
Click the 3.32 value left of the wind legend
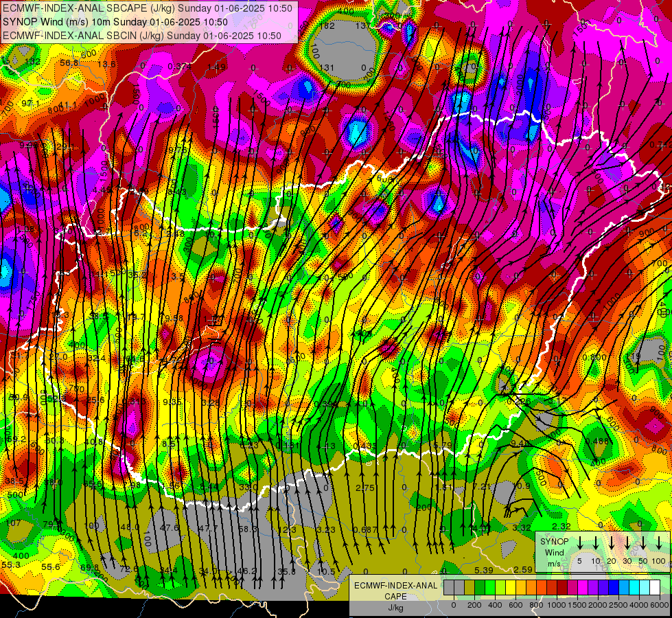coord(522,527)
